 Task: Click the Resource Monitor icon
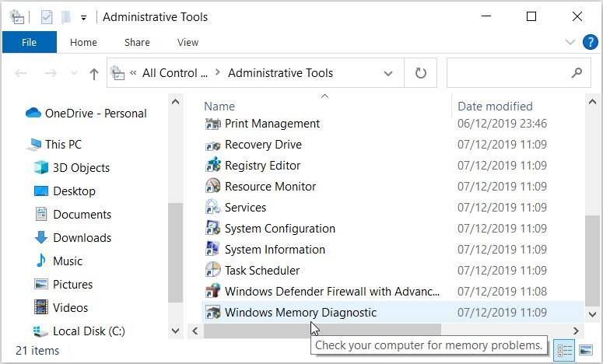click(x=212, y=187)
